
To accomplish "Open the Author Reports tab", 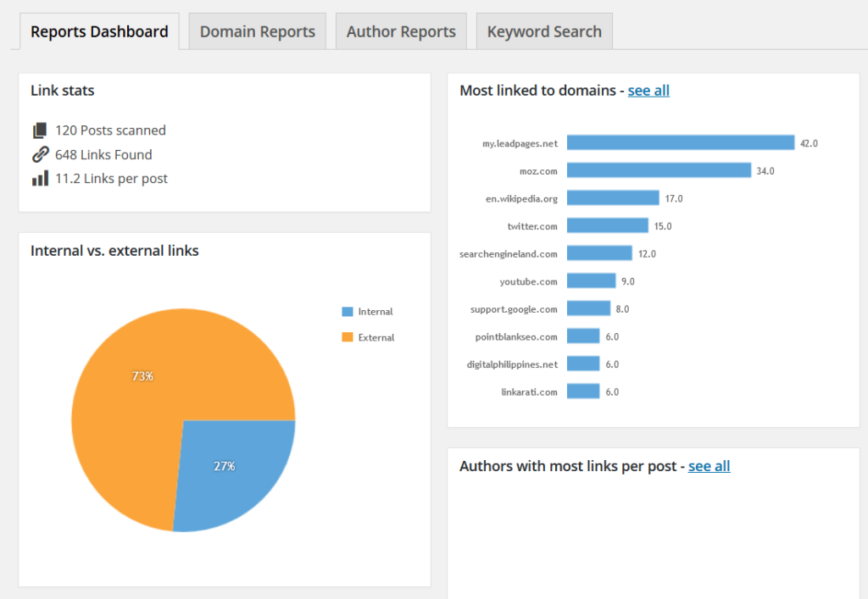I will point(401,31).
